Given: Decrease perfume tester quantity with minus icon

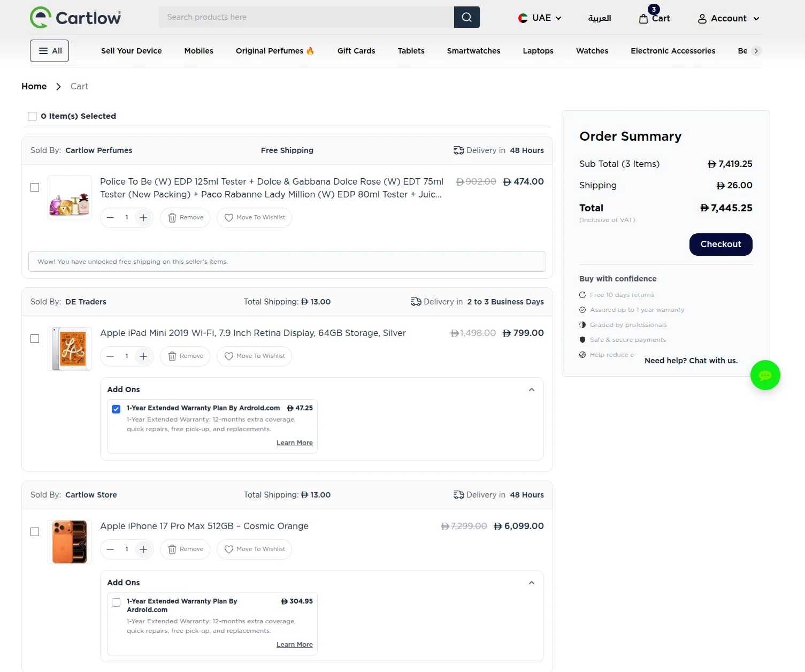Looking at the screenshot, I should (x=110, y=218).
